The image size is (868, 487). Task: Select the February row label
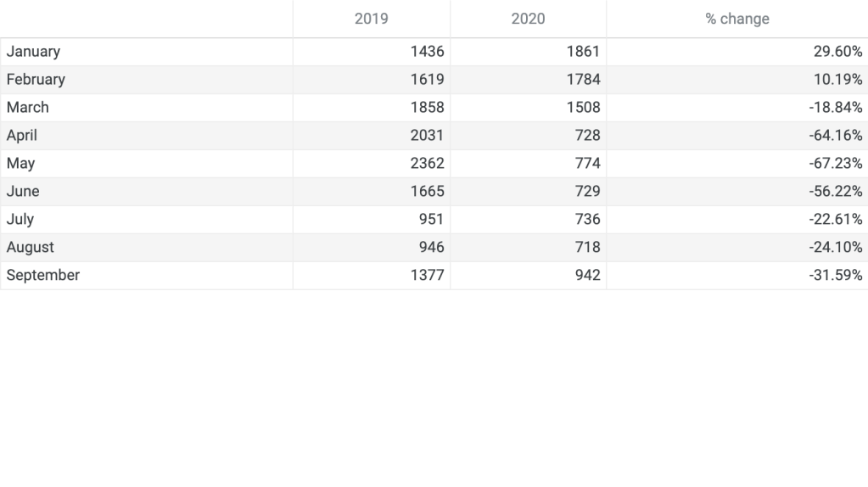tap(36, 80)
